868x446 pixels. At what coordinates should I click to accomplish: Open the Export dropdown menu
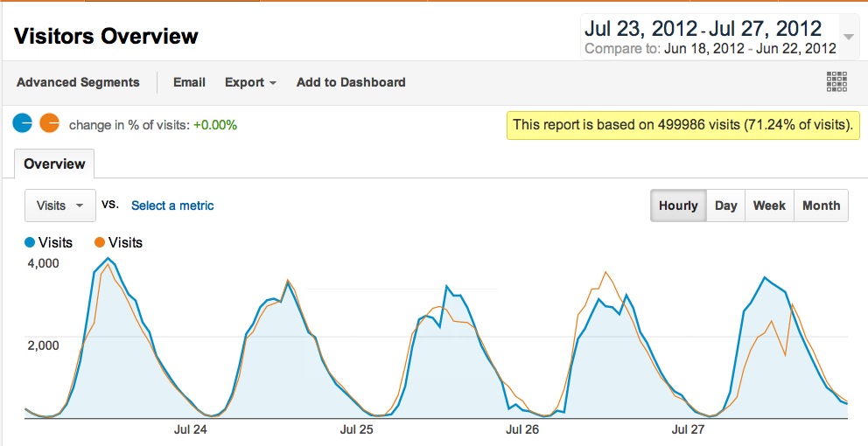250,82
